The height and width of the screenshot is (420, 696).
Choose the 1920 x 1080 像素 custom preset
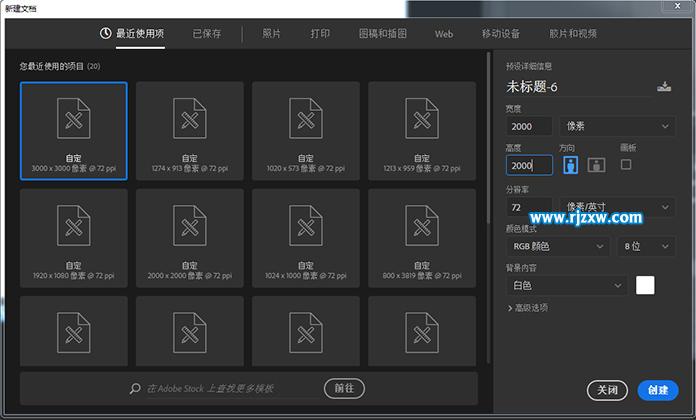(x=74, y=238)
